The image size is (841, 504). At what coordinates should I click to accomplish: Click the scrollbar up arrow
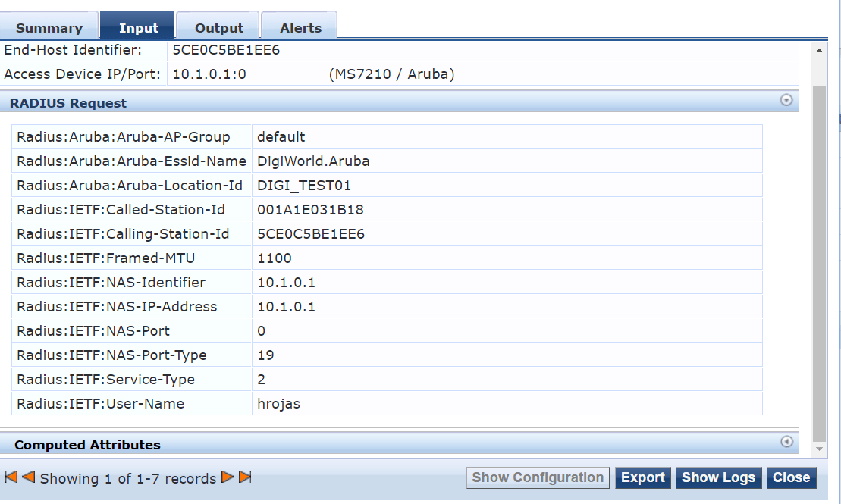(x=820, y=49)
